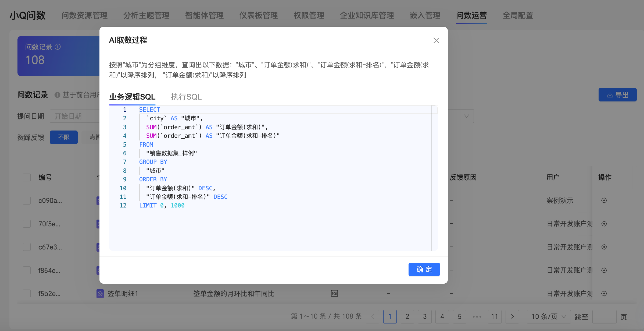The image size is (644, 331).
Task: Open the 10 条/页 page size dropdown
Action: click(x=549, y=316)
